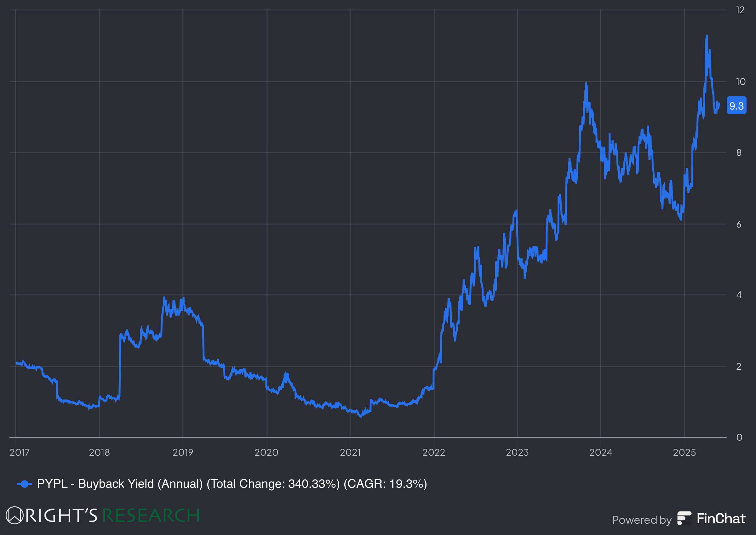756x535 pixels.
Task: Click the 2023 peak of the buyback yield line
Action: coord(587,83)
